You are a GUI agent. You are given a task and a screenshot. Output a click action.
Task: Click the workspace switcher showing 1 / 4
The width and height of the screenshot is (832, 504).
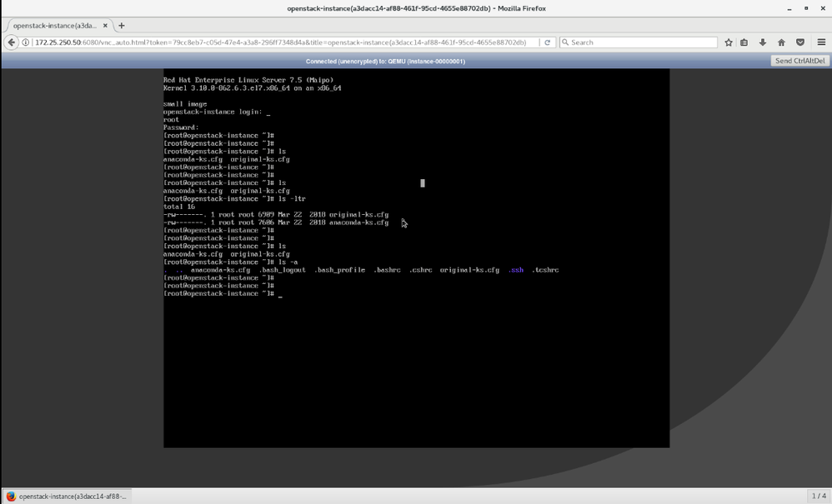click(x=819, y=496)
